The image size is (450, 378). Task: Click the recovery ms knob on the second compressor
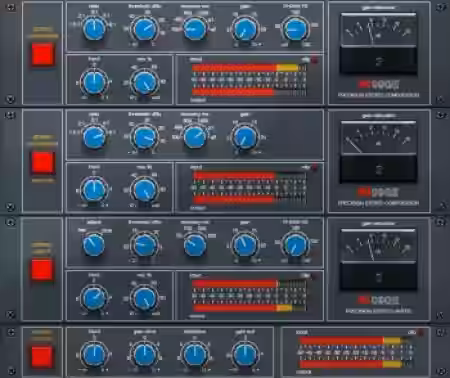tap(195, 137)
